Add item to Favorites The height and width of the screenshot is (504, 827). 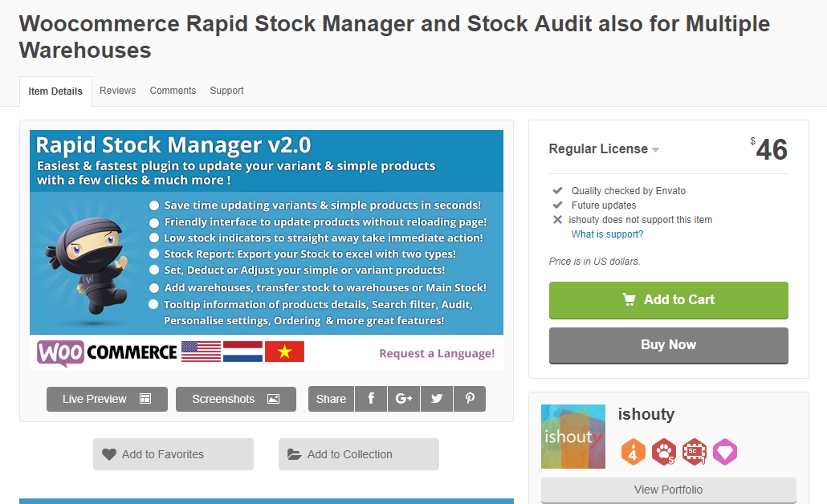[x=173, y=454]
